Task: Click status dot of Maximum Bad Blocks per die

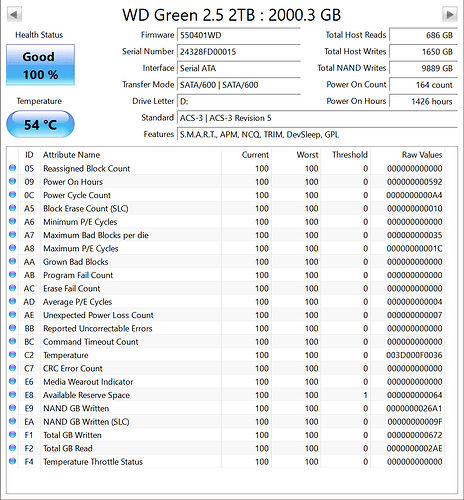Action: tap(13, 235)
